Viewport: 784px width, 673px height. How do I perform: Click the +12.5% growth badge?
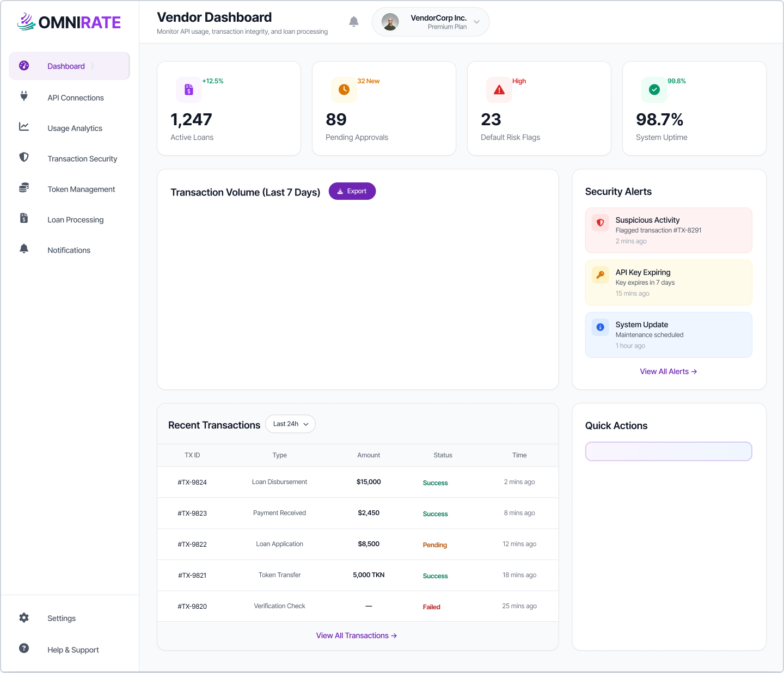[213, 81]
